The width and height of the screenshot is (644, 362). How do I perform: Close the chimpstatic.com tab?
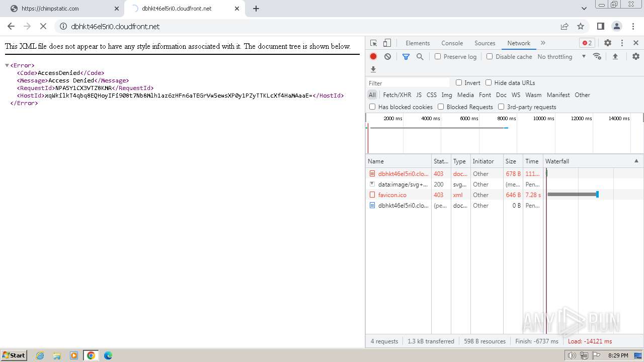116,9
